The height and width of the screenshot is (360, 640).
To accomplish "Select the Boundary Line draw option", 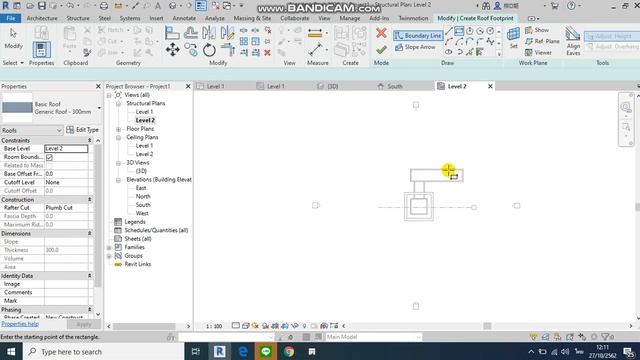I will point(418,36).
